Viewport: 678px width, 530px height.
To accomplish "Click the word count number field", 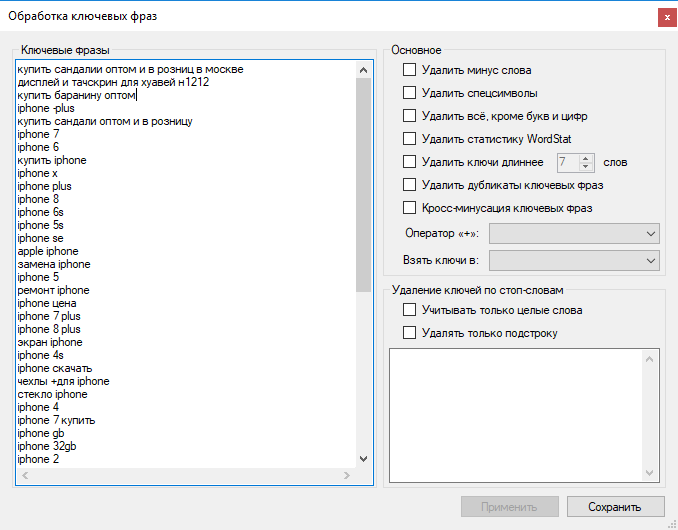I will click(567, 162).
